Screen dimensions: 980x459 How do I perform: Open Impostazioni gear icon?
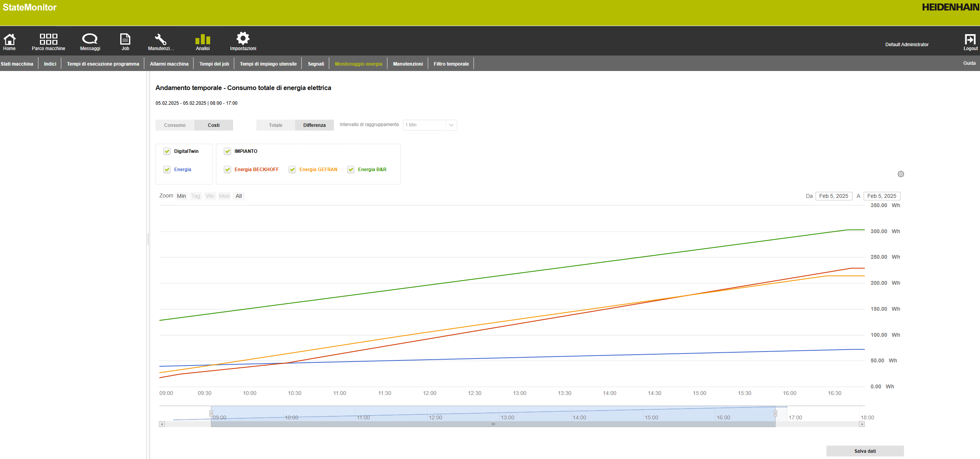pyautogui.click(x=243, y=38)
